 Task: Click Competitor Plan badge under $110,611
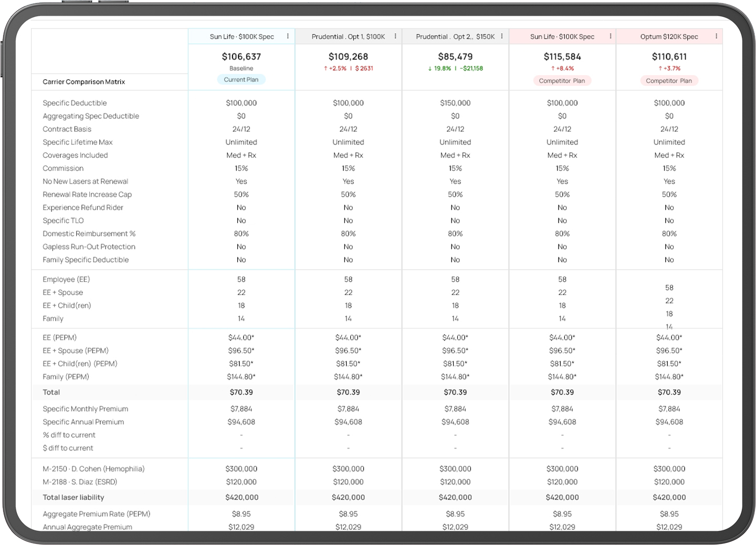point(669,81)
